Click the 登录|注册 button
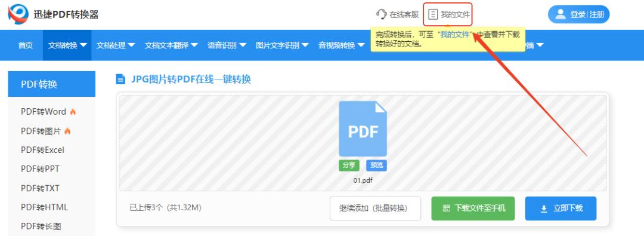 click(x=578, y=14)
